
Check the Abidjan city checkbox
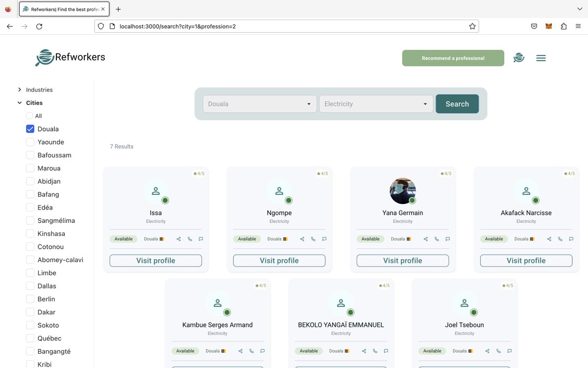(30, 182)
